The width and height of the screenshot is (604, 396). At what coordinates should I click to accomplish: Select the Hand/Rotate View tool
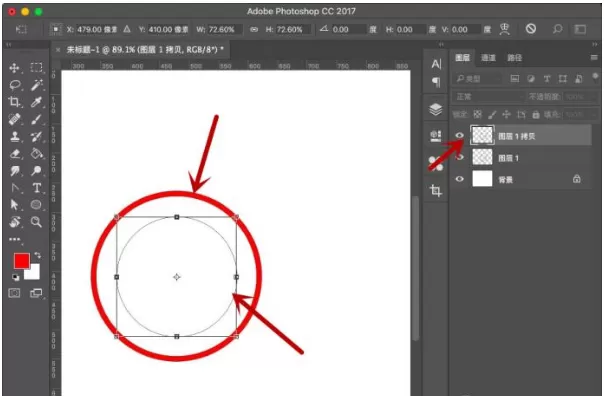pos(15,222)
